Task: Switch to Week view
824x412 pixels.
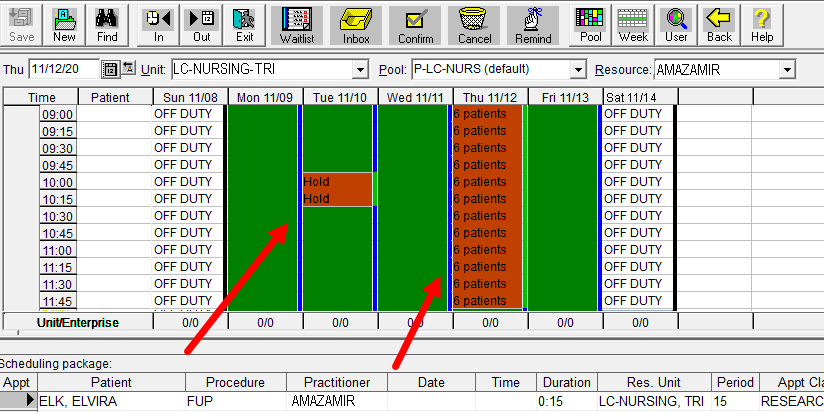Action: (x=633, y=25)
